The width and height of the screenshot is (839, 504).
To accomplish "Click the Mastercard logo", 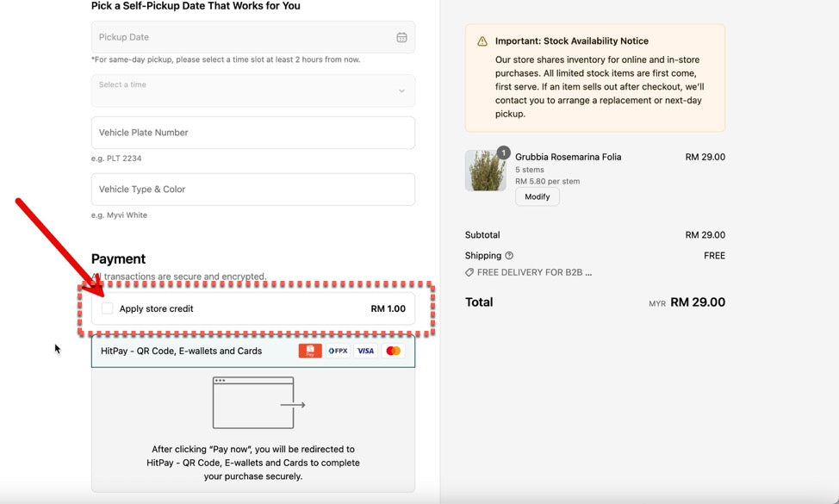I will coord(394,352).
